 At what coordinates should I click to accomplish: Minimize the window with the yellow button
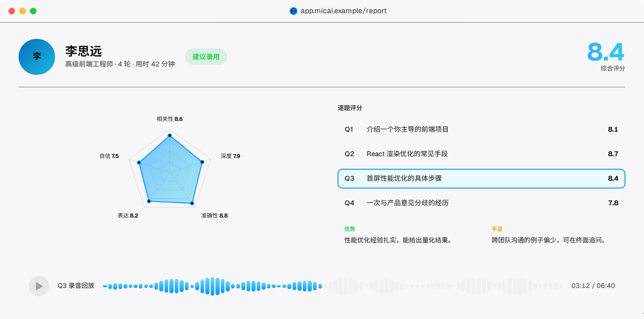coord(22,11)
